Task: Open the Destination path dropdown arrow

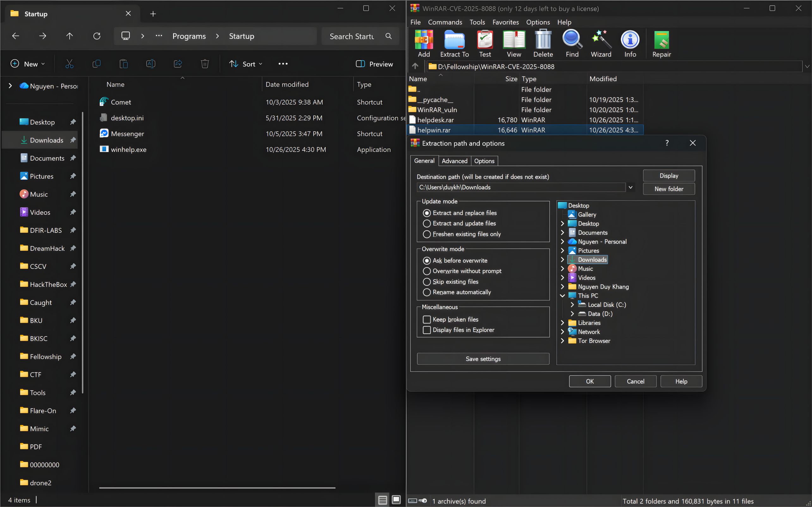Action: click(x=631, y=187)
